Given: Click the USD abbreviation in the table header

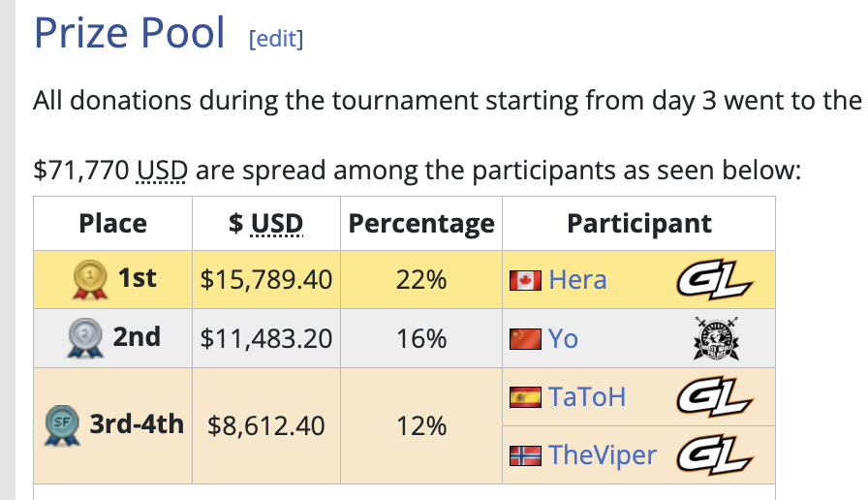Looking at the screenshot, I should (x=277, y=224).
